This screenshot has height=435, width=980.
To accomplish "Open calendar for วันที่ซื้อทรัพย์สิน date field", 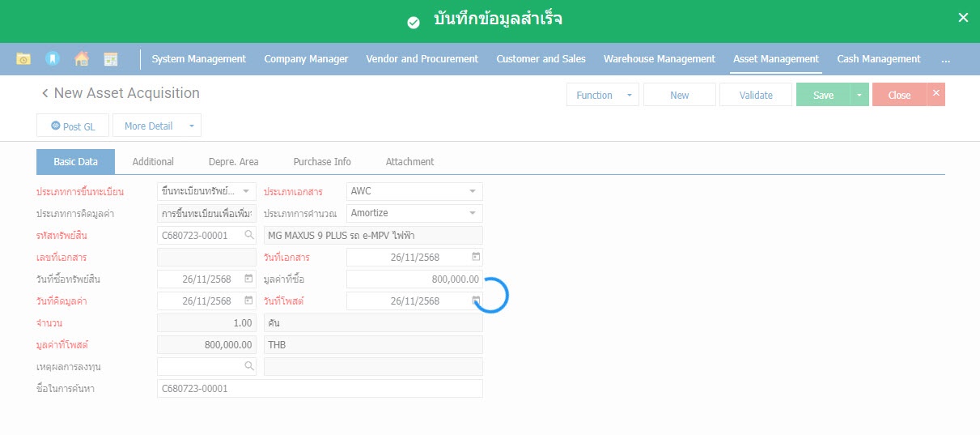I will point(248,279).
